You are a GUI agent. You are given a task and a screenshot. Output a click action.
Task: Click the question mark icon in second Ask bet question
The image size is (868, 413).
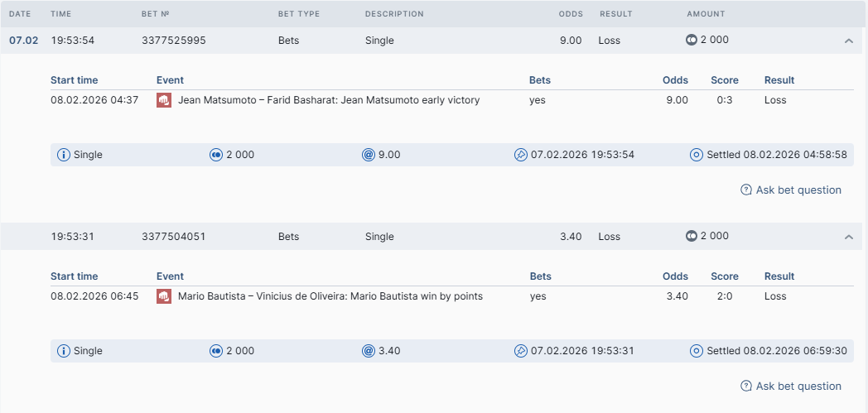746,386
